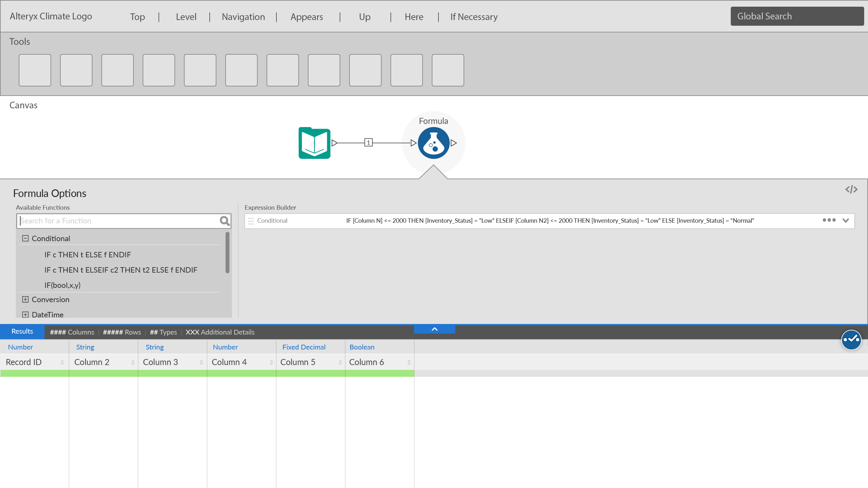Expand the Conversion functions group
Screen dimensions: 868x488
(25, 299)
